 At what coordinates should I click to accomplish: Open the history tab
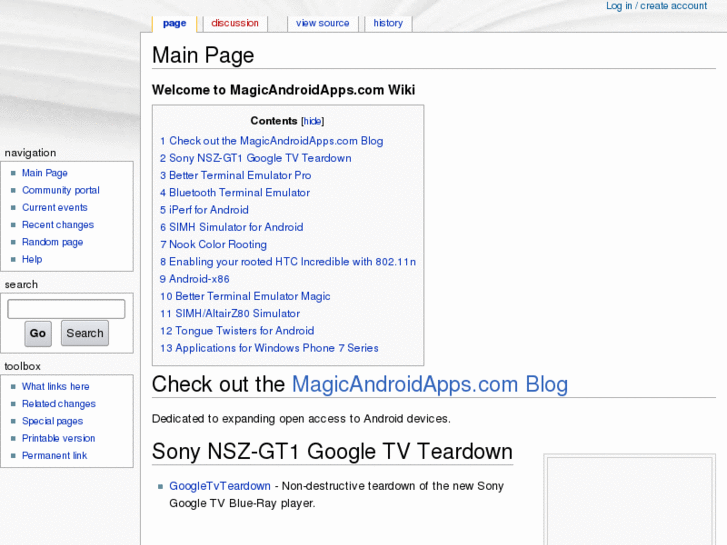coord(388,23)
